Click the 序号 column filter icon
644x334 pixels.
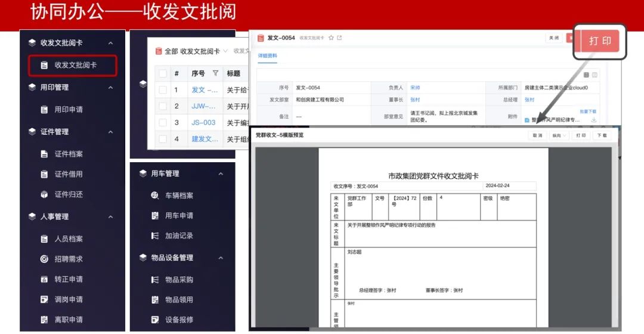coord(216,73)
